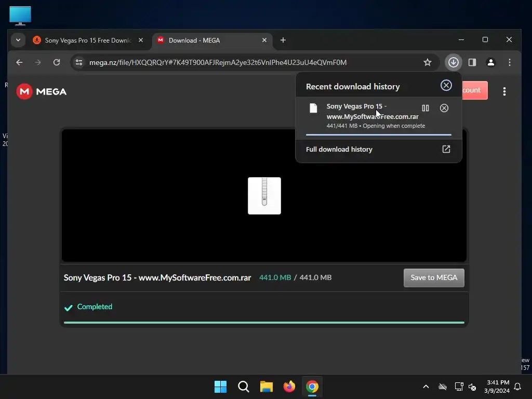View site information icon in address bar

pyautogui.click(x=79, y=62)
